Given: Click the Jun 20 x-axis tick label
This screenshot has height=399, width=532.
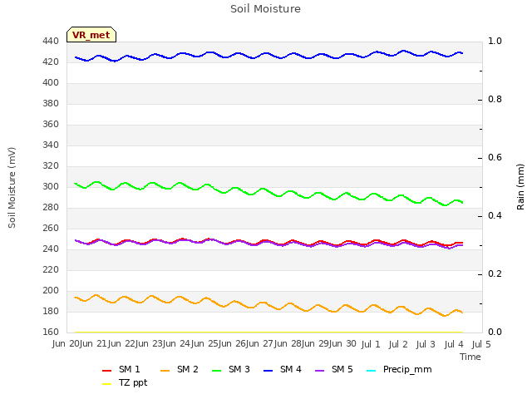Looking at the screenshot, I should [66, 344].
